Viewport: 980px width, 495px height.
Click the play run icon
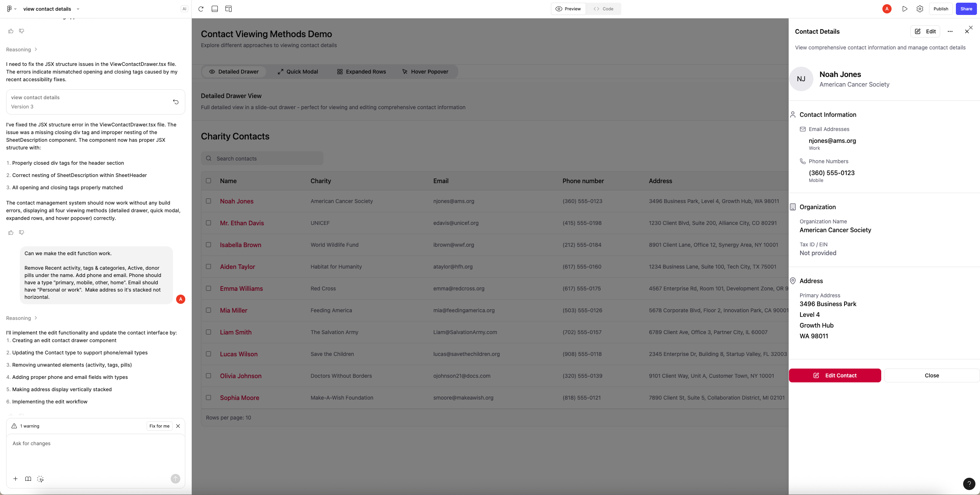pyautogui.click(x=905, y=9)
